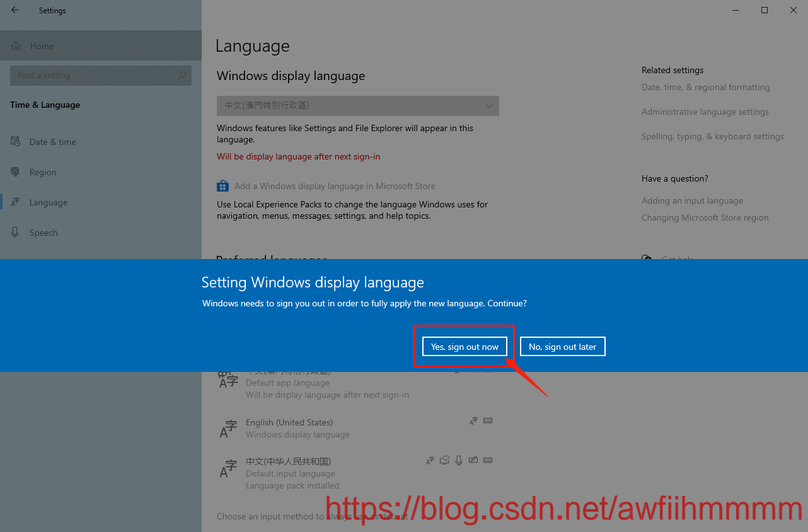The height and width of the screenshot is (532, 808).
Task: Click display language icon in 中文(中华人民共和国) row
Action: (x=430, y=460)
